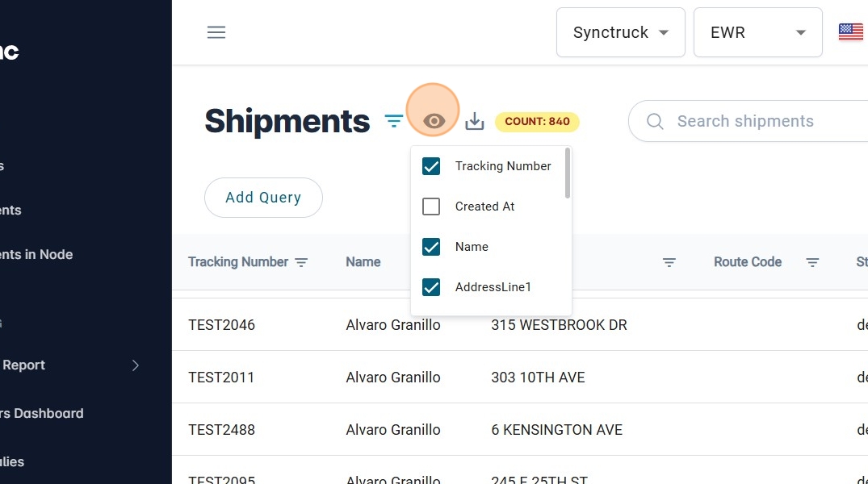Open the EWR station dropdown
This screenshot has height=484, width=868.
[757, 32]
